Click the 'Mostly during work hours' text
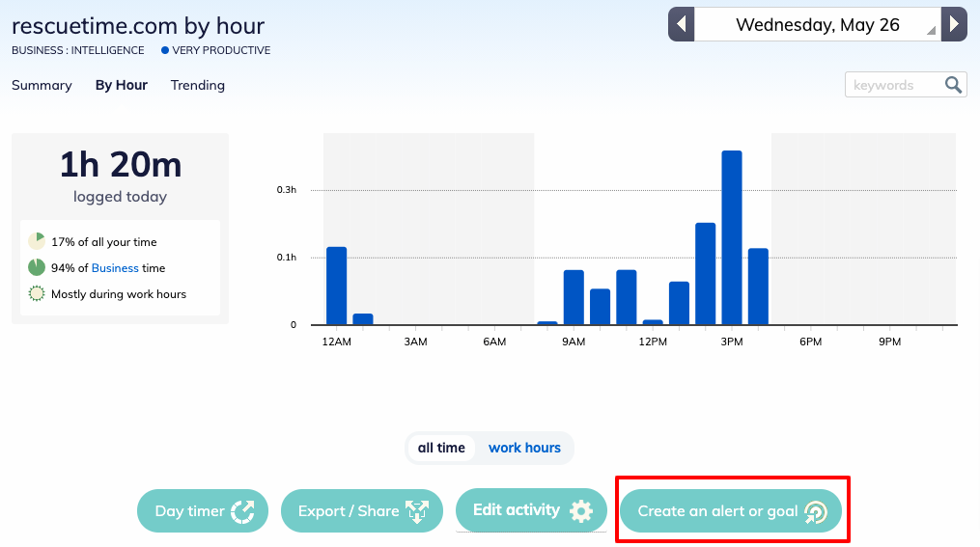This screenshot has height=547, width=980. tap(119, 294)
